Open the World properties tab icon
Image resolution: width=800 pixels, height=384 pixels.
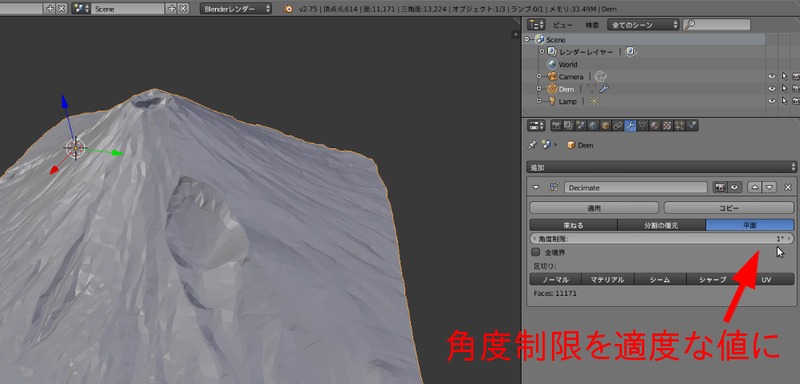click(593, 125)
